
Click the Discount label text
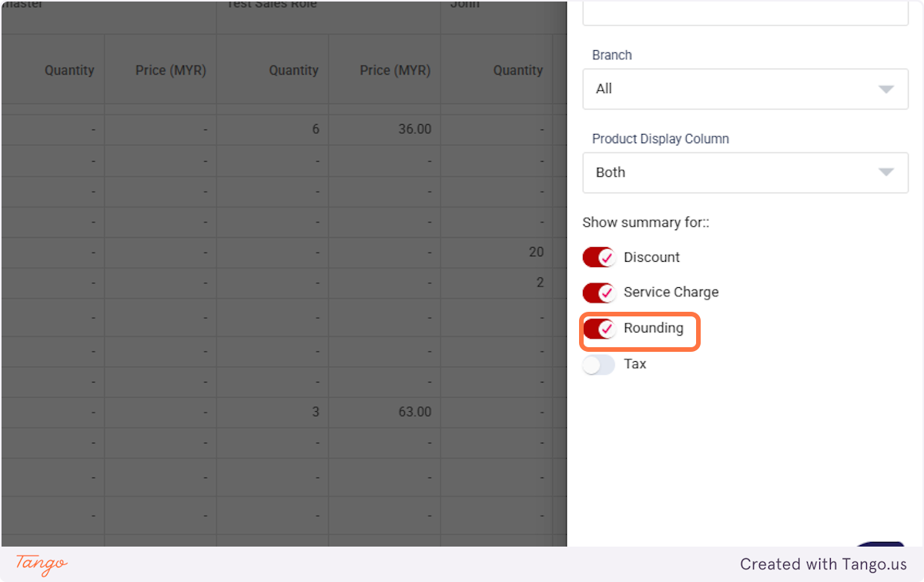(652, 257)
